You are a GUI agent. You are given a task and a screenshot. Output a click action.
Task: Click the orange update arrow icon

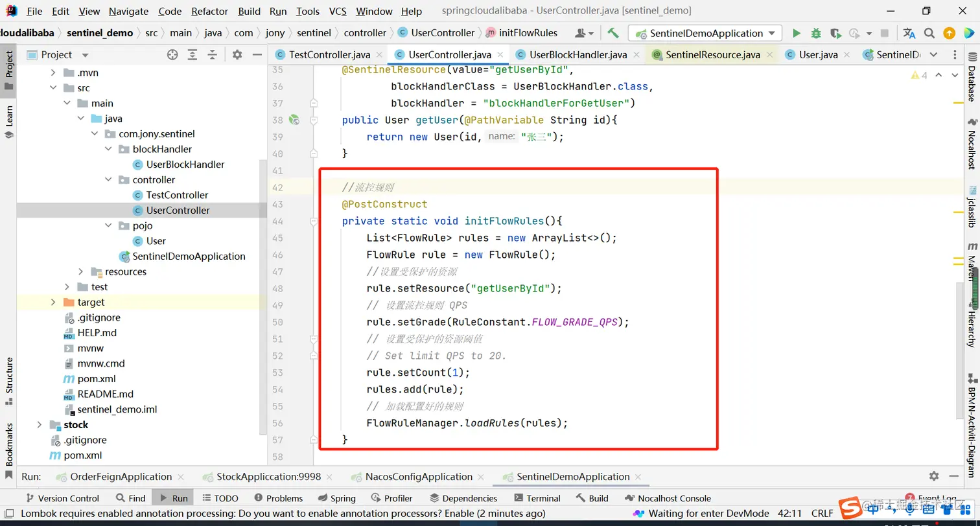click(x=949, y=33)
